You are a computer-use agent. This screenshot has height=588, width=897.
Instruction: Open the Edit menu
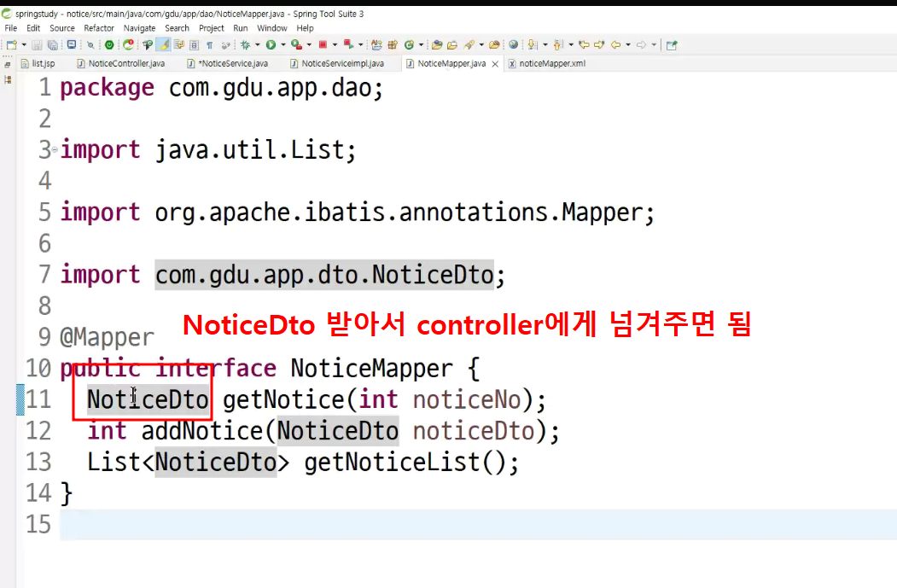pyautogui.click(x=33, y=28)
